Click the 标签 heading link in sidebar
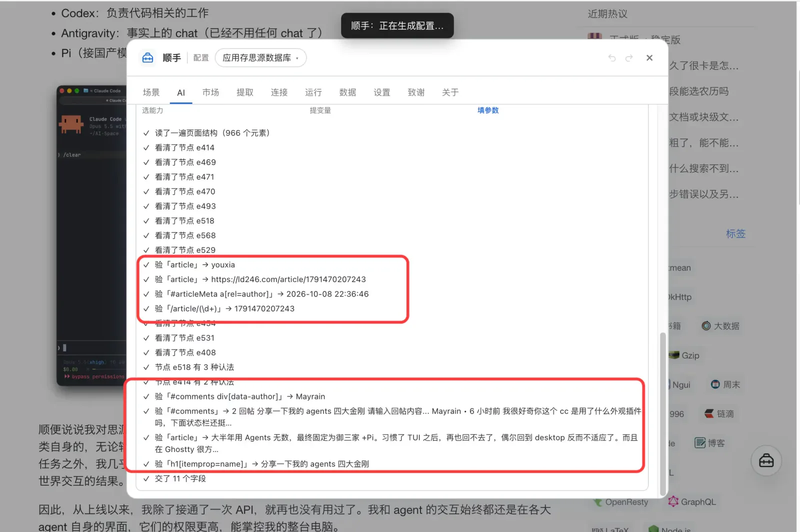 [735, 233]
